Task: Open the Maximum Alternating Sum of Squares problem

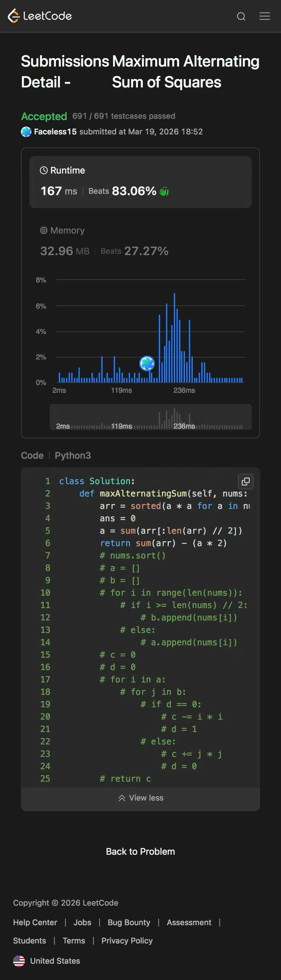Action: [x=186, y=71]
